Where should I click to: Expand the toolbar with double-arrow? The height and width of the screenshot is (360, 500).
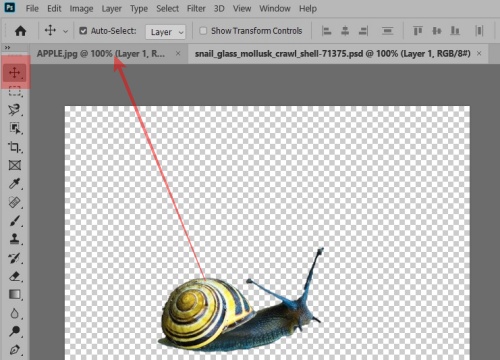(7, 48)
